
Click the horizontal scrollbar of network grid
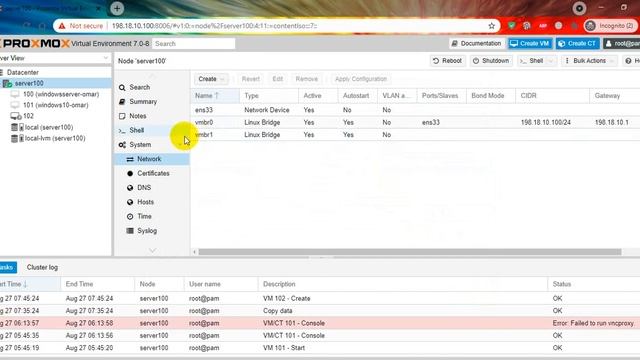pos(410,252)
